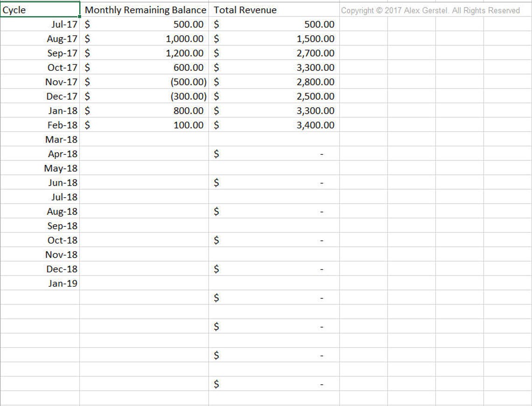Click the Monthly Remaining Balance header
532x406 pixels.
point(145,9)
